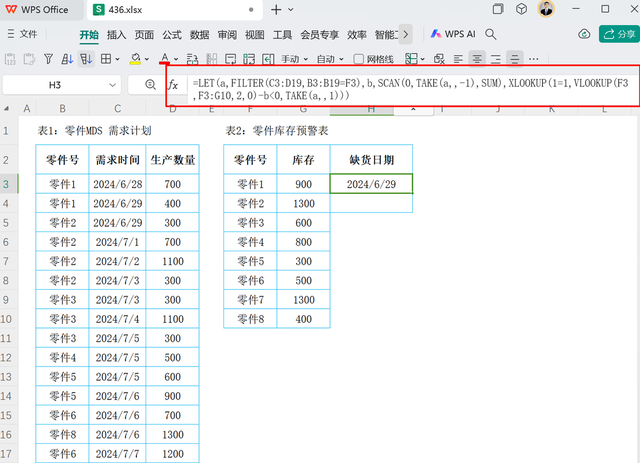This screenshot has width=640, height=463.
Task: Collapse the formula bar with caret
Action: (413, 109)
